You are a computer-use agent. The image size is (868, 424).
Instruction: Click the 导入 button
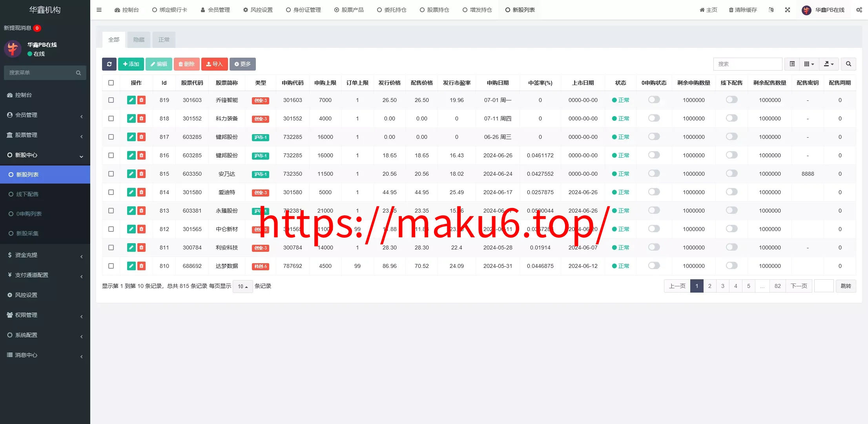tap(214, 64)
